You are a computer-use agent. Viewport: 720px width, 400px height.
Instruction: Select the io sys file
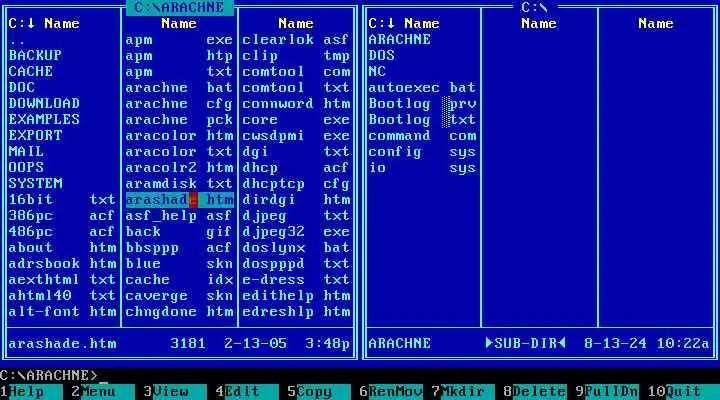tap(422, 168)
